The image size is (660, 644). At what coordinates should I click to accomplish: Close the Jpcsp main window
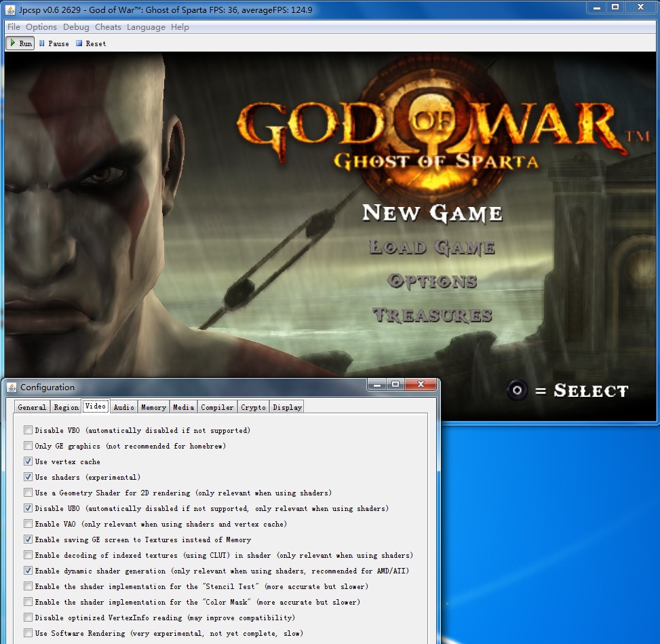click(x=640, y=7)
